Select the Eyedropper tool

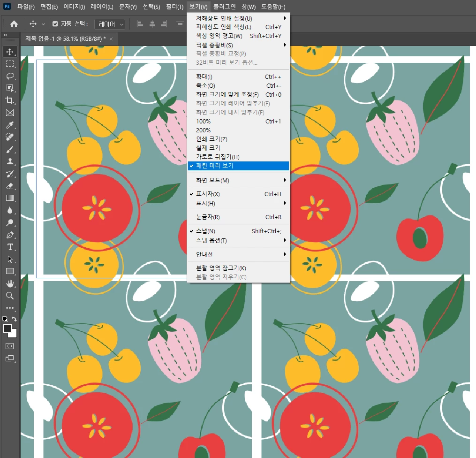click(x=10, y=125)
